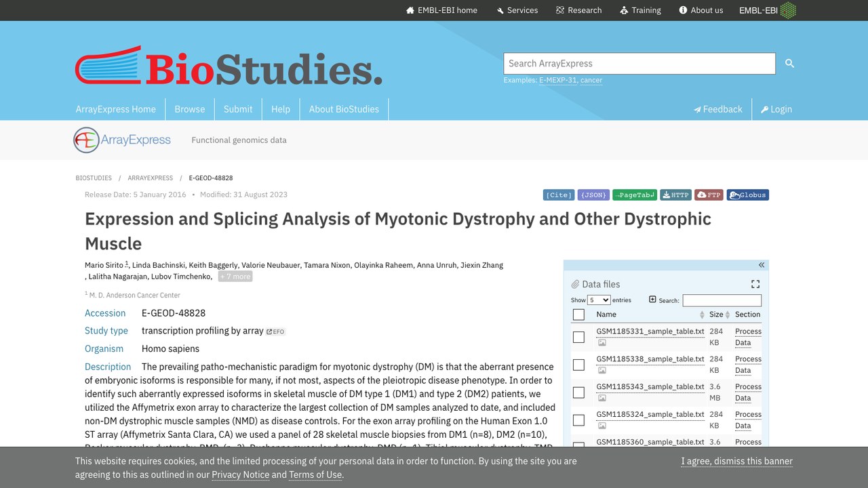This screenshot has height=488, width=868.
Task: Open image preview for GSM1185338_sample_table.txt
Action: tap(601, 371)
